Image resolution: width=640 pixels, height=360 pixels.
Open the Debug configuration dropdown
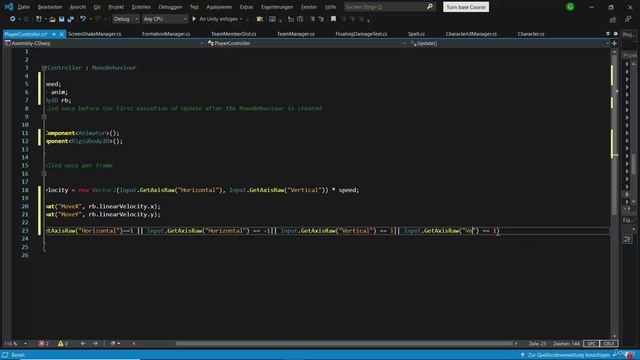pos(125,19)
